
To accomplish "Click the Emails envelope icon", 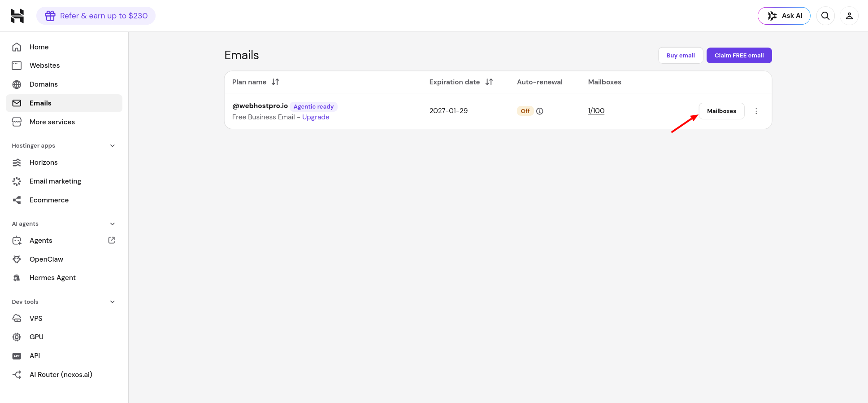I will pyautogui.click(x=17, y=103).
